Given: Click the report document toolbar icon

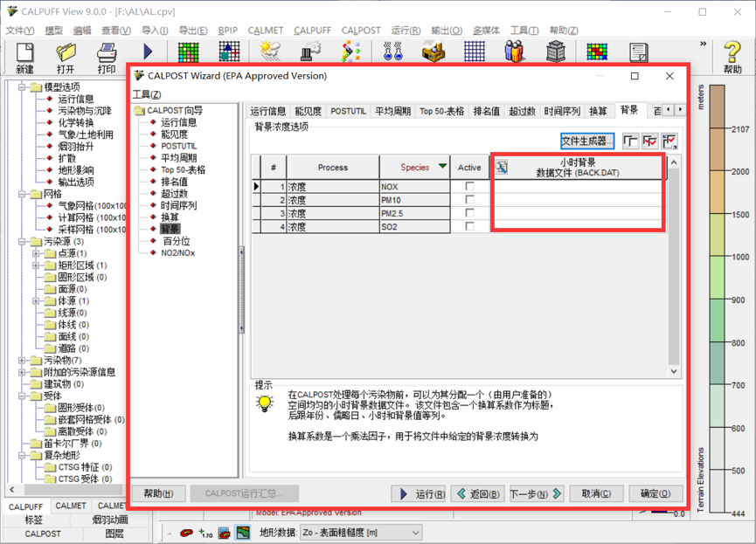Looking at the screenshot, I should [x=638, y=52].
